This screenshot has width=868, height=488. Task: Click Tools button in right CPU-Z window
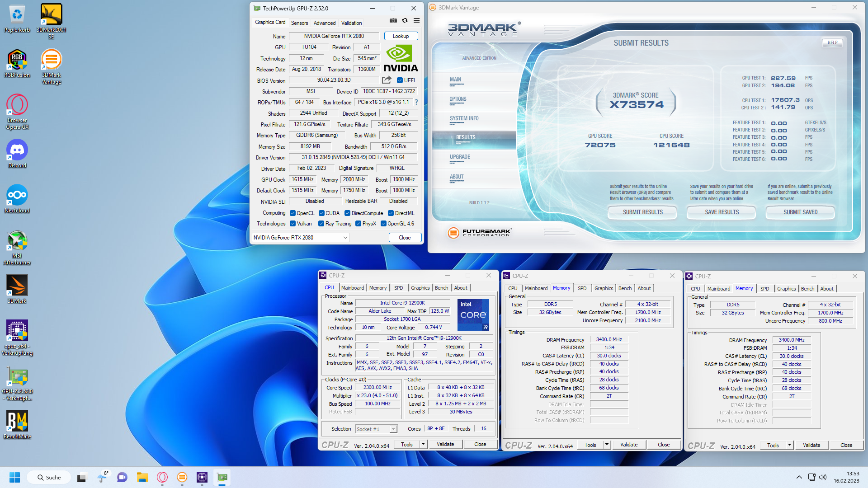773,446
